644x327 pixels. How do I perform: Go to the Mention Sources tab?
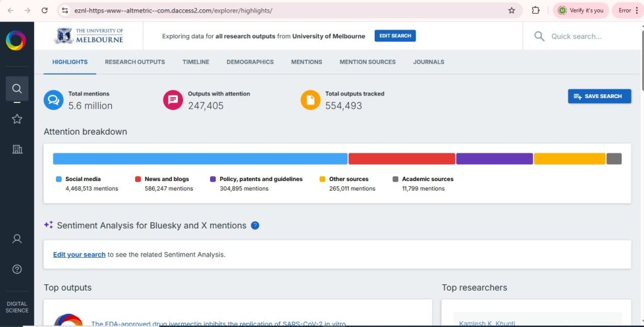point(367,62)
